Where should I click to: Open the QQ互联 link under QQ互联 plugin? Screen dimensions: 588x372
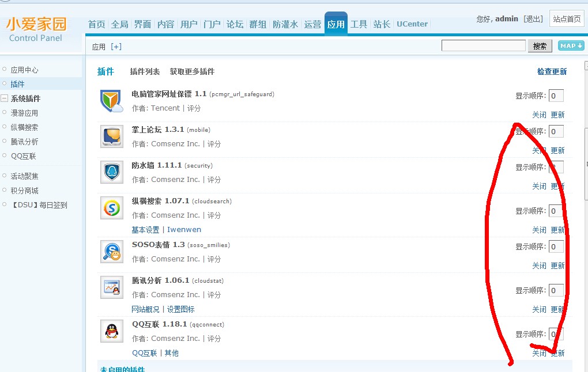(x=144, y=353)
